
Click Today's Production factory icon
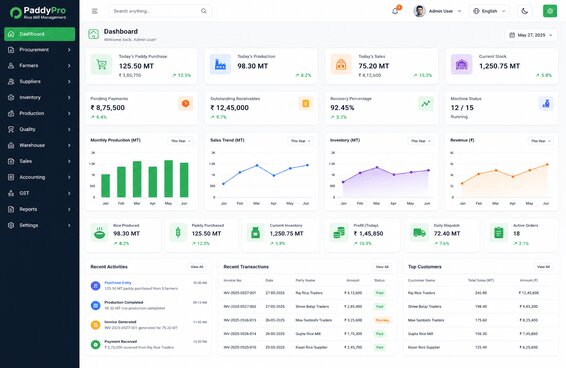click(x=220, y=65)
